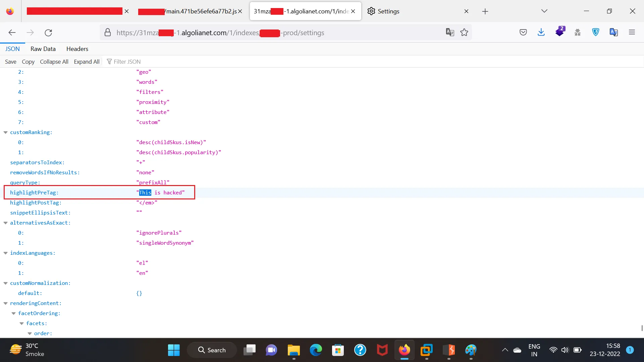Viewport: 644px width, 362px height.
Task: Open the Extensions puzzle icon
Action: click(x=578, y=33)
